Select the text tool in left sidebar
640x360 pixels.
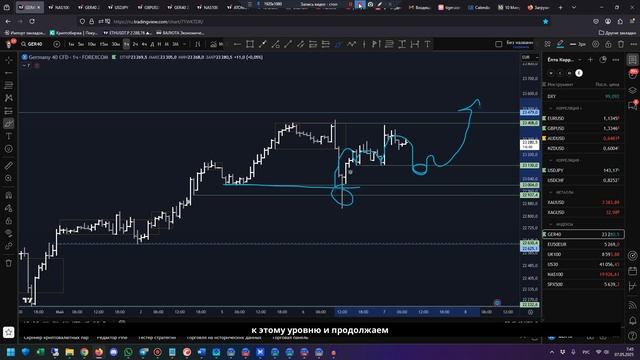(x=9, y=136)
